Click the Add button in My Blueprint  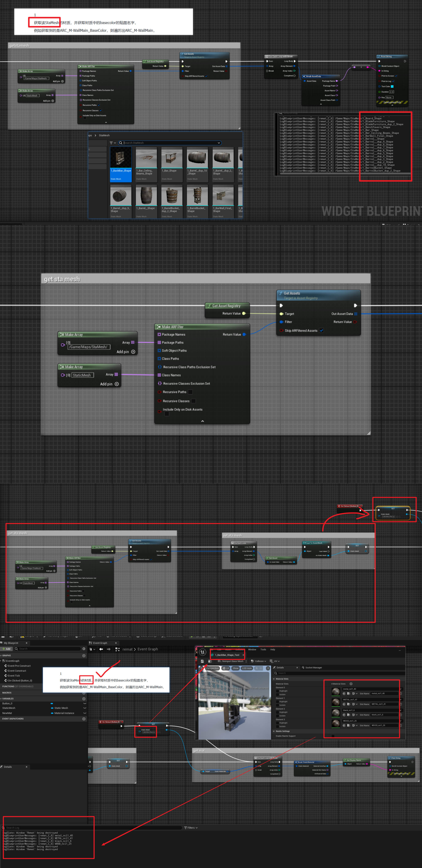(7, 649)
